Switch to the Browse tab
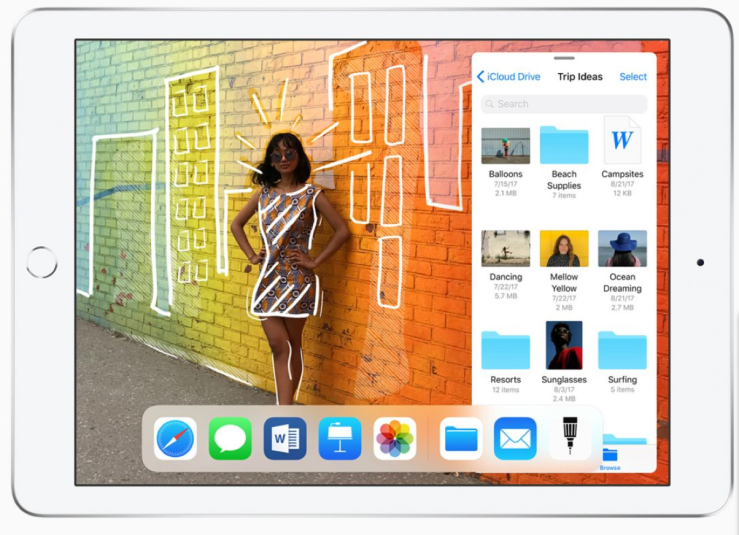739x535 pixels. pyautogui.click(x=610, y=460)
